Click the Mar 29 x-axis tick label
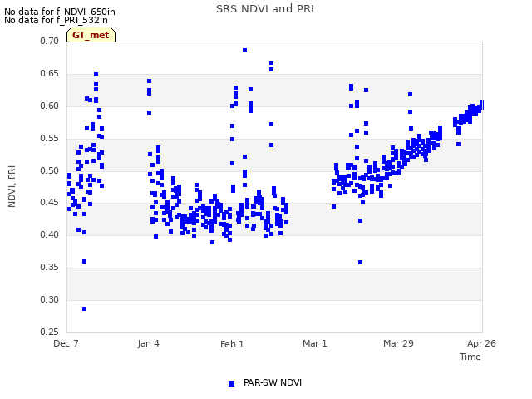 pyautogui.click(x=398, y=343)
